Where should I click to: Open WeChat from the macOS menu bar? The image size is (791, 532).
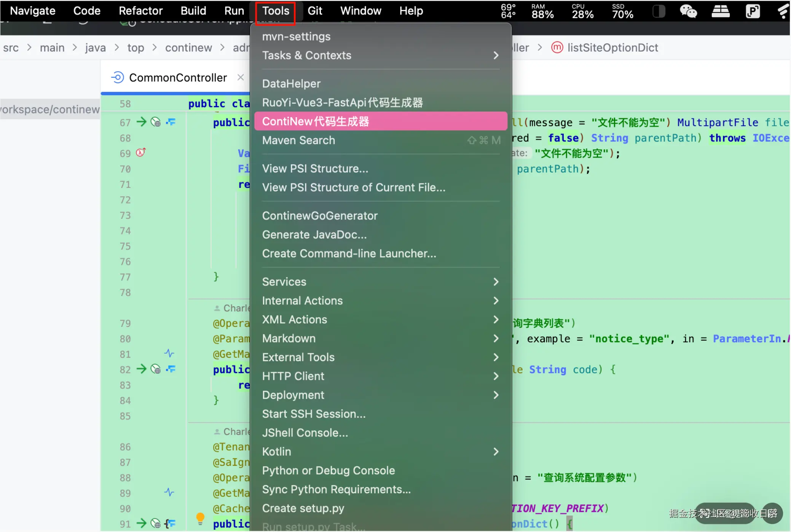[688, 11]
